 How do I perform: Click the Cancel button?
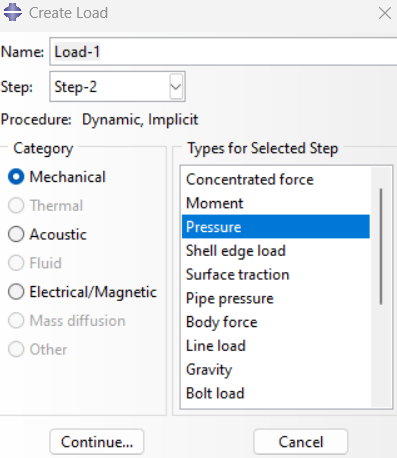click(301, 442)
